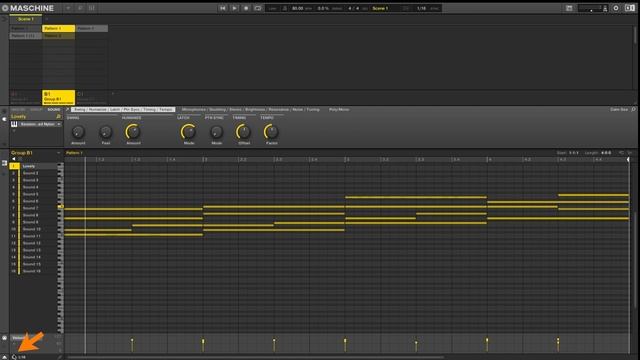Select group A1 in the group row
Viewport: 640px width, 360px height.
pos(25,97)
